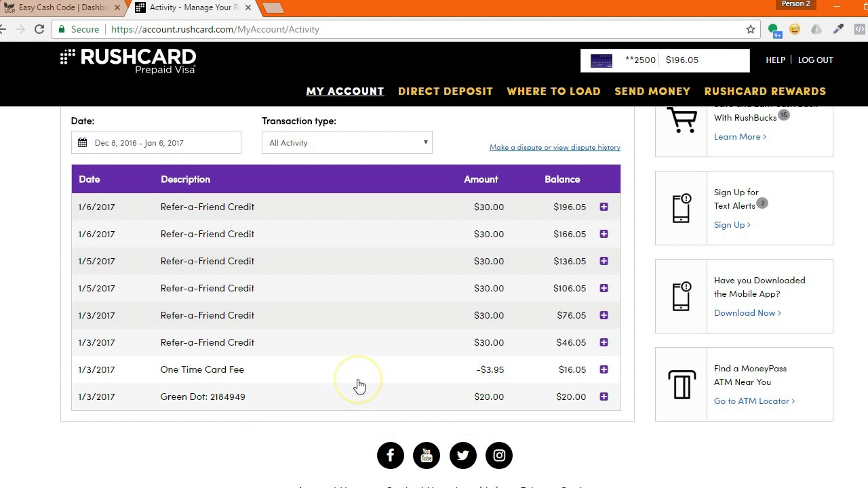Reload the page via browser refresh
Screen dimensions: 868x488
[39, 29]
